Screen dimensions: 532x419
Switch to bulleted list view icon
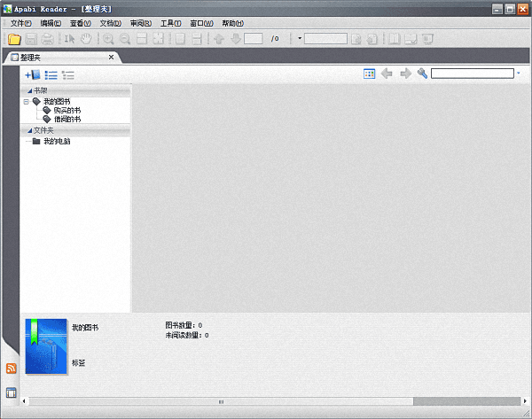pyautogui.click(x=51, y=74)
